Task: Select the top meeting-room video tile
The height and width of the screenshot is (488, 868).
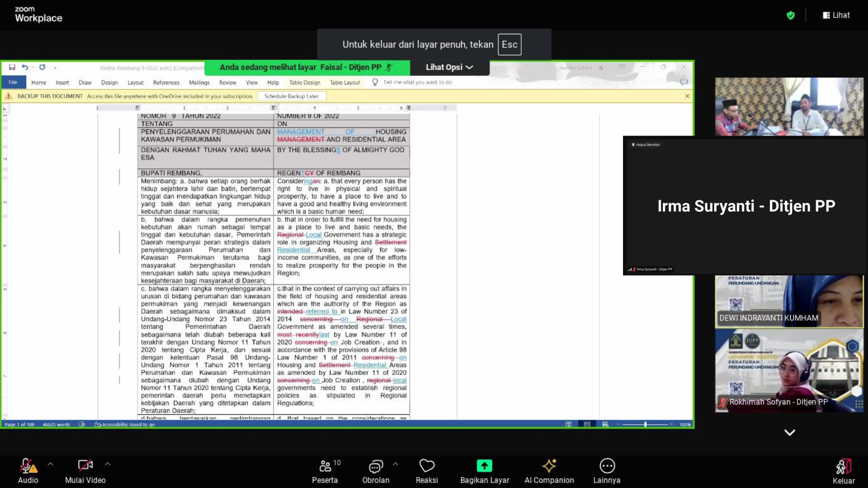Action: [789, 107]
